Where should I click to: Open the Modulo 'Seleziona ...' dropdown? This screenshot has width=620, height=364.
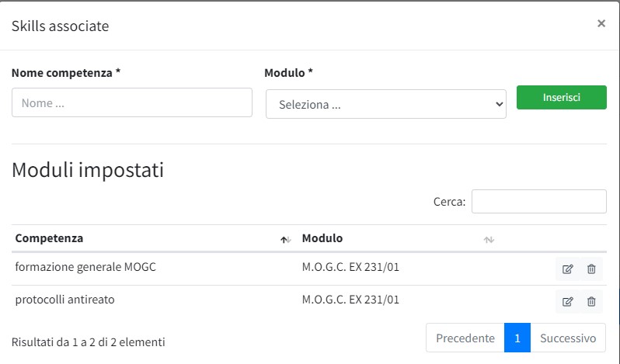pos(385,105)
